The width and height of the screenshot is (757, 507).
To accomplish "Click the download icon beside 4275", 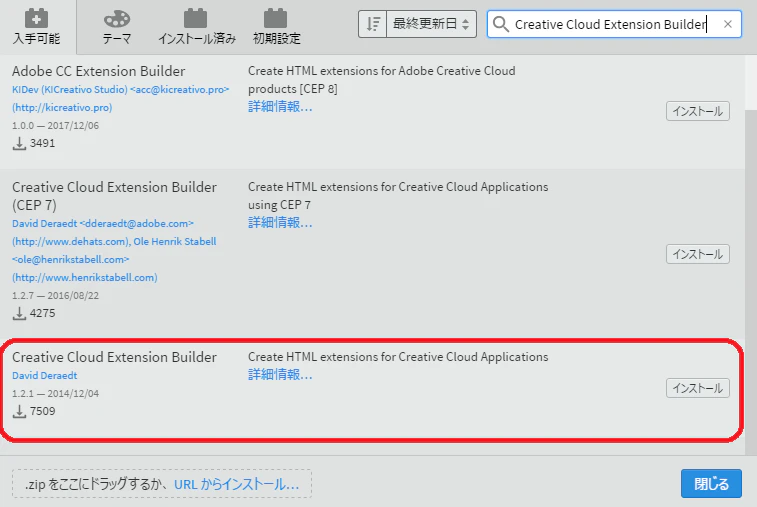I will click(x=19, y=313).
